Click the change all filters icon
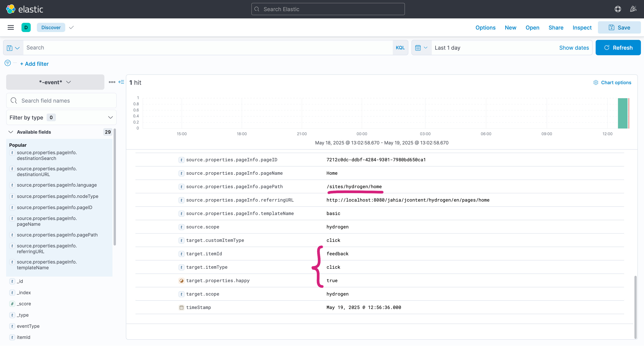This screenshot has height=346, width=644. click(x=8, y=63)
